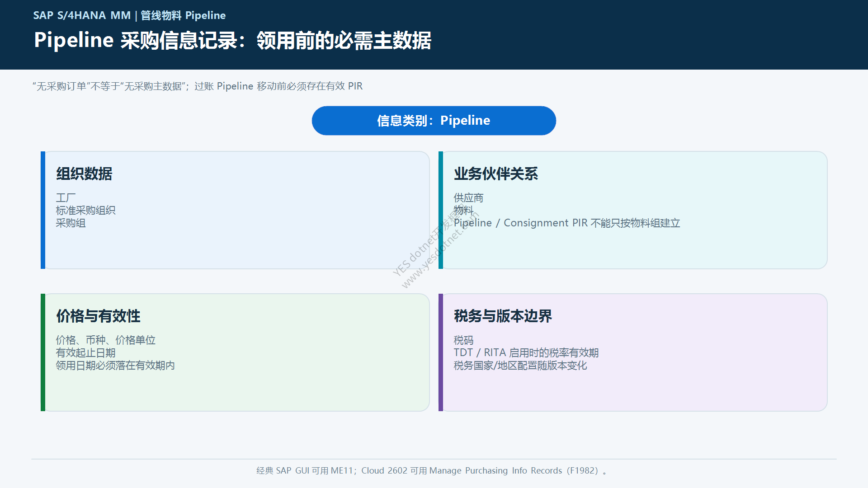Click the footer note mentioning ME11 and F1982
The height and width of the screenshot is (488, 868).
pyautogui.click(x=432, y=470)
